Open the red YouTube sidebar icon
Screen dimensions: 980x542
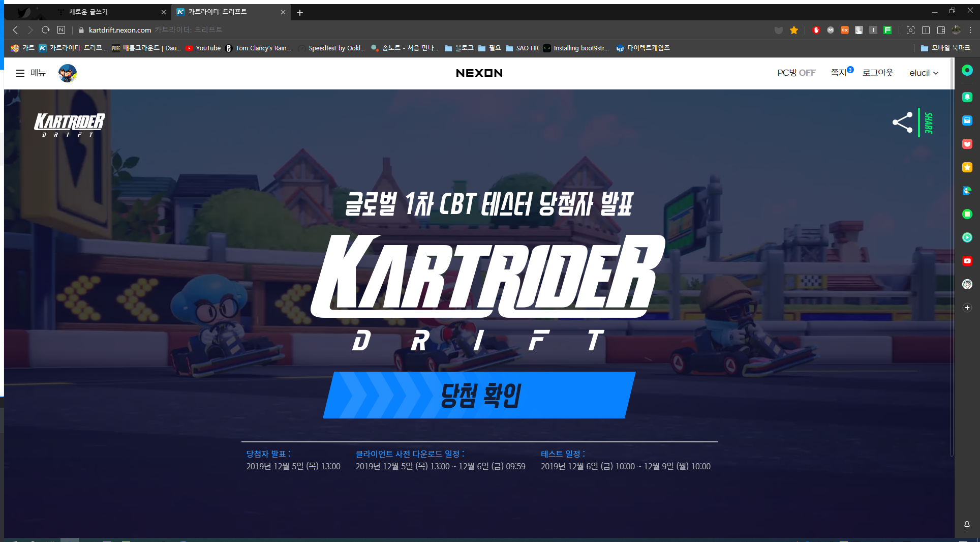click(x=967, y=261)
